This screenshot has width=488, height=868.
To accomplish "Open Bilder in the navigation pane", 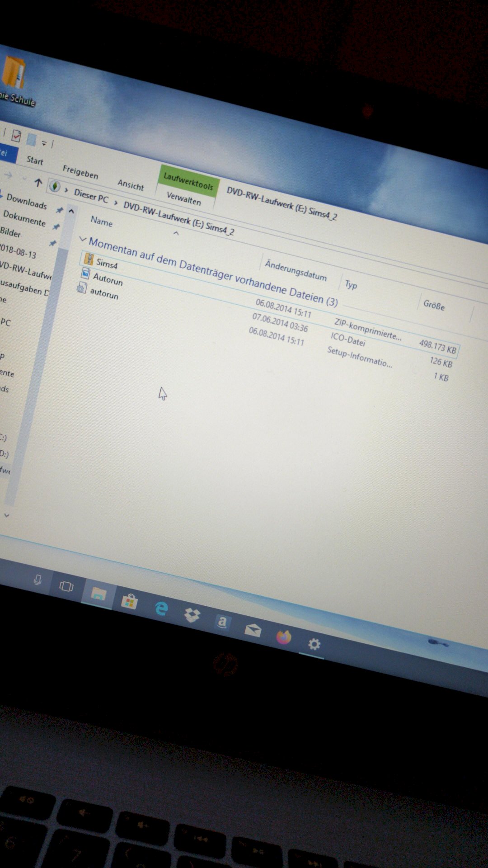I will 10,232.
